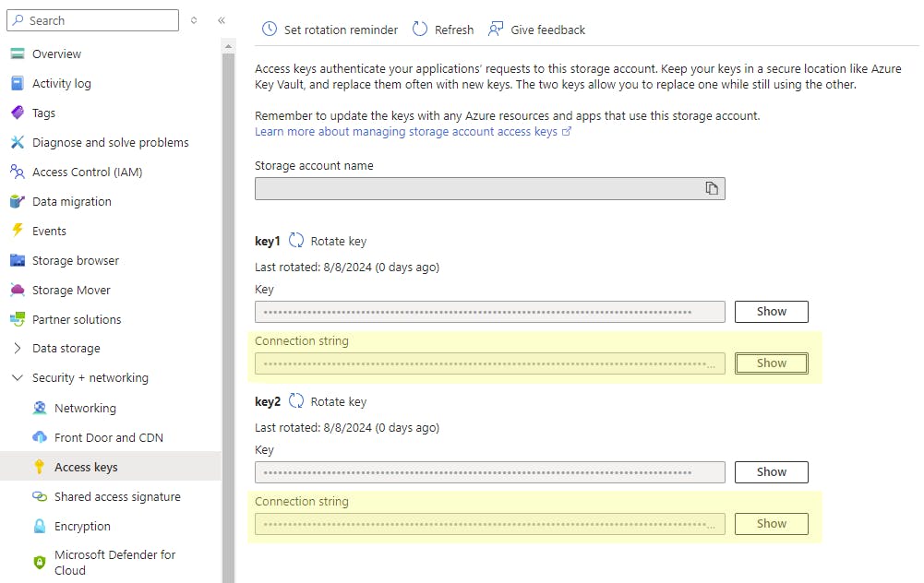Show the key2 Connection string
The height and width of the screenshot is (583, 924).
[x=771, y=524]
